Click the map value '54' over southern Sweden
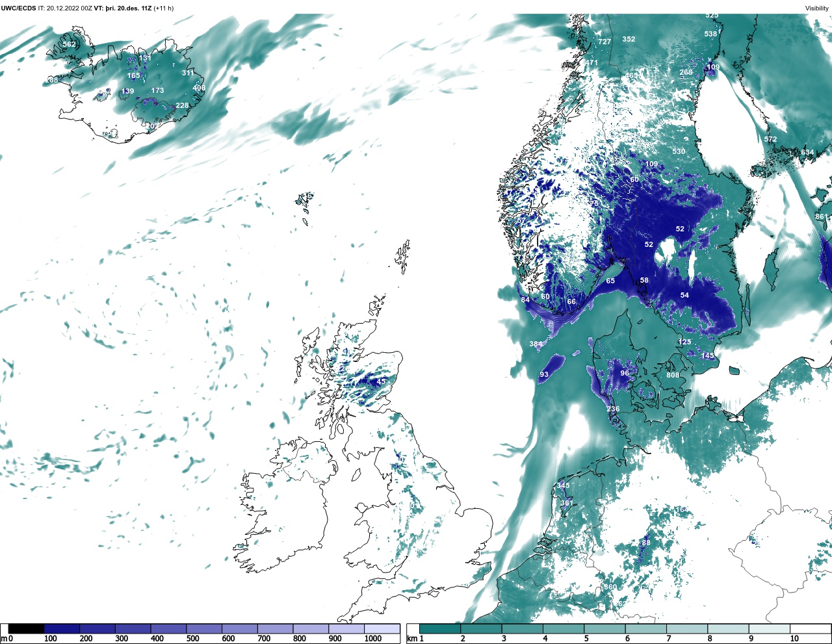 pos(684,296)
